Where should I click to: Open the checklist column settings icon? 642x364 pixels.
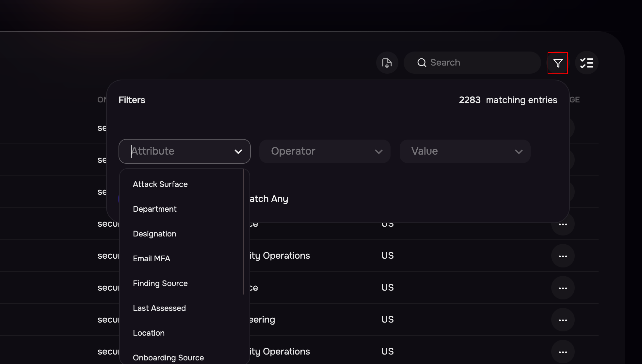click(586, 63)
